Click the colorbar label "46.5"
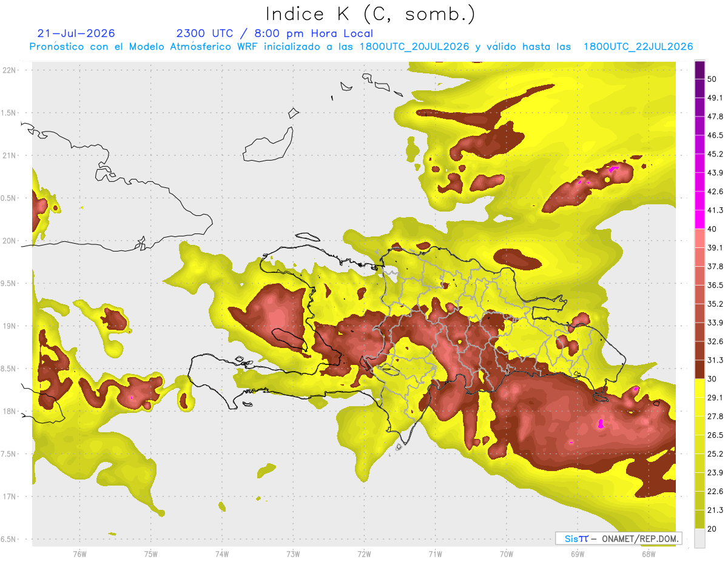 tap(715, 135)
